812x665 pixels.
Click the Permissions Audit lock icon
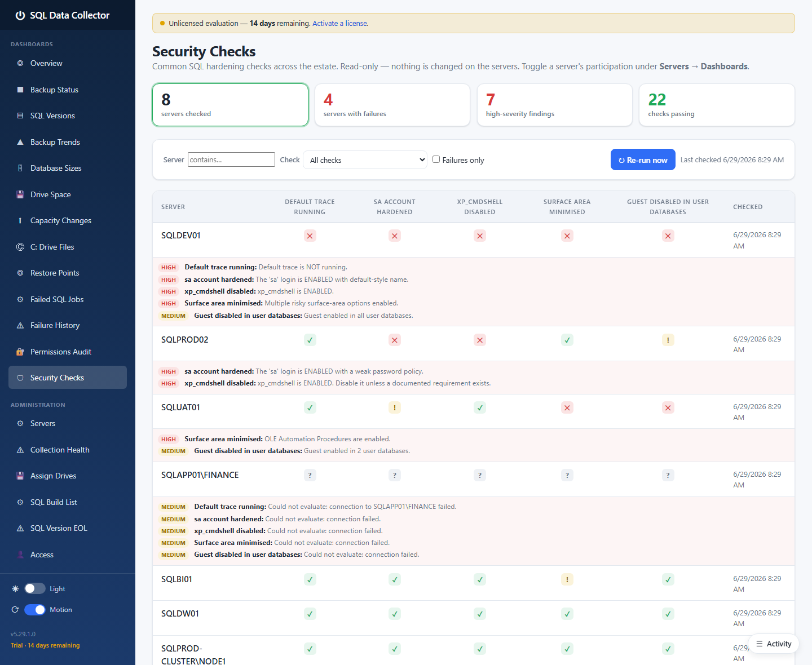coord(20,352)
